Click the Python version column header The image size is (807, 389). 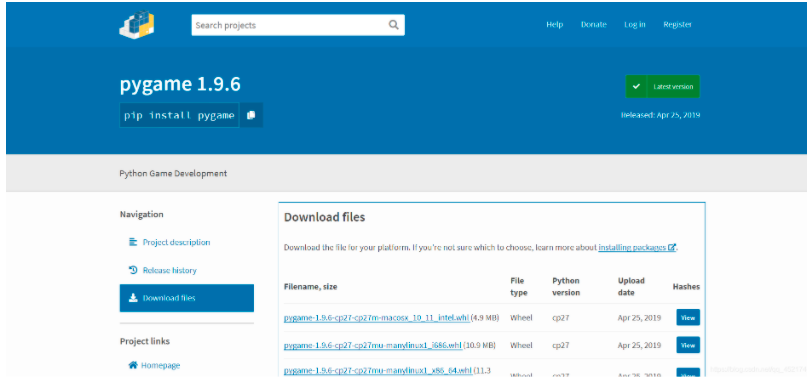coord(566,287)
